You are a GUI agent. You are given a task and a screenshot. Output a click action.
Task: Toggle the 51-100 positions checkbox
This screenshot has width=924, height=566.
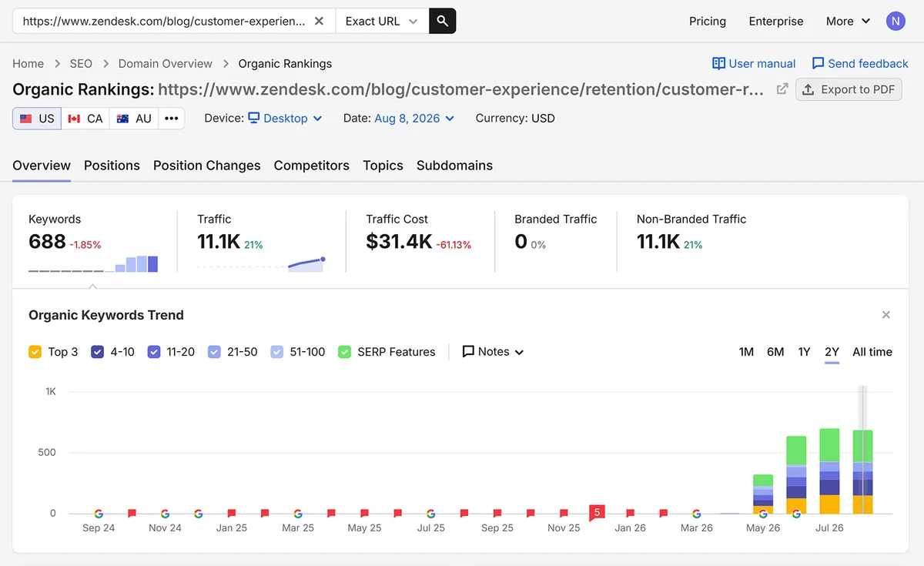tap(276, 352)
